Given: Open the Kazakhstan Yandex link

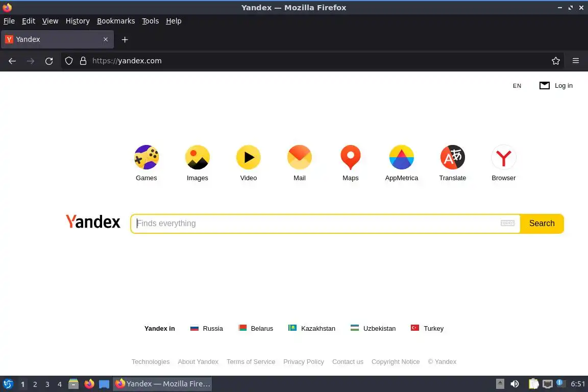Looking at the screenshot, I should click(x=312, y=328).
